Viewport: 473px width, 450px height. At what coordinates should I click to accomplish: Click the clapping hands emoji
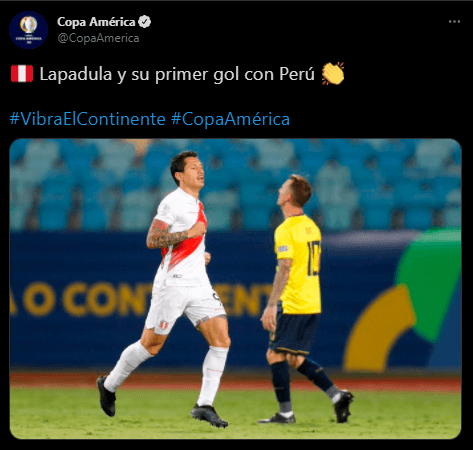point(333,73)
